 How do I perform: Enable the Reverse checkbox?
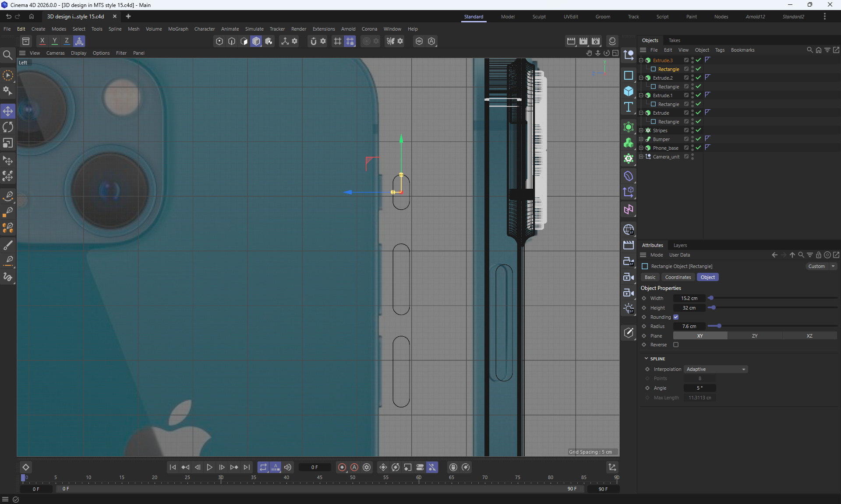676,345
